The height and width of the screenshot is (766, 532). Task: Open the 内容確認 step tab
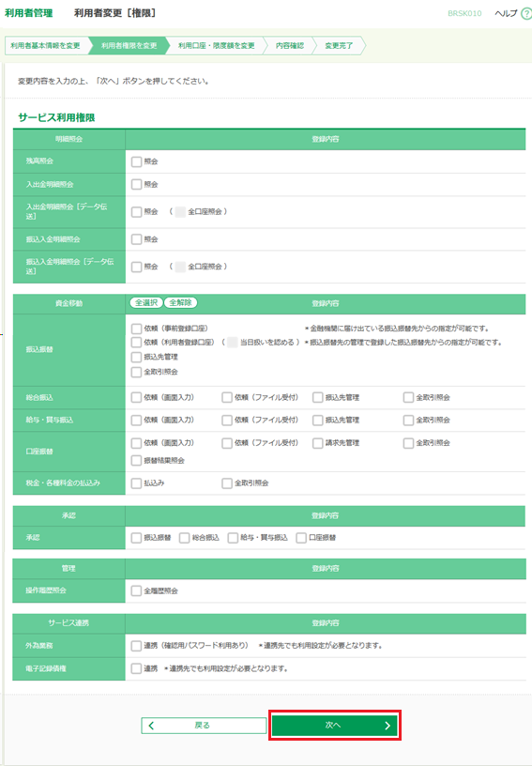click(289, 45)
